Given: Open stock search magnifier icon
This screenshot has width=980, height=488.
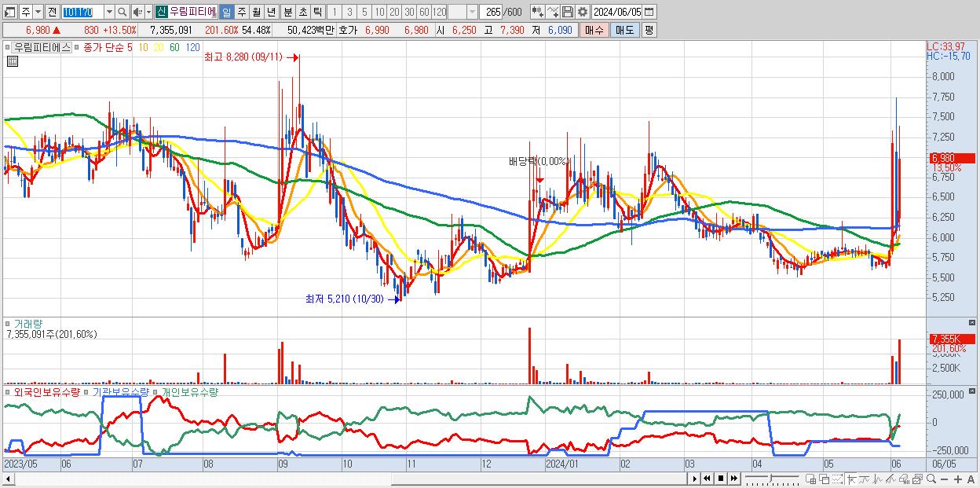Looking at the screenshot, I should click(x=122, y=13).
